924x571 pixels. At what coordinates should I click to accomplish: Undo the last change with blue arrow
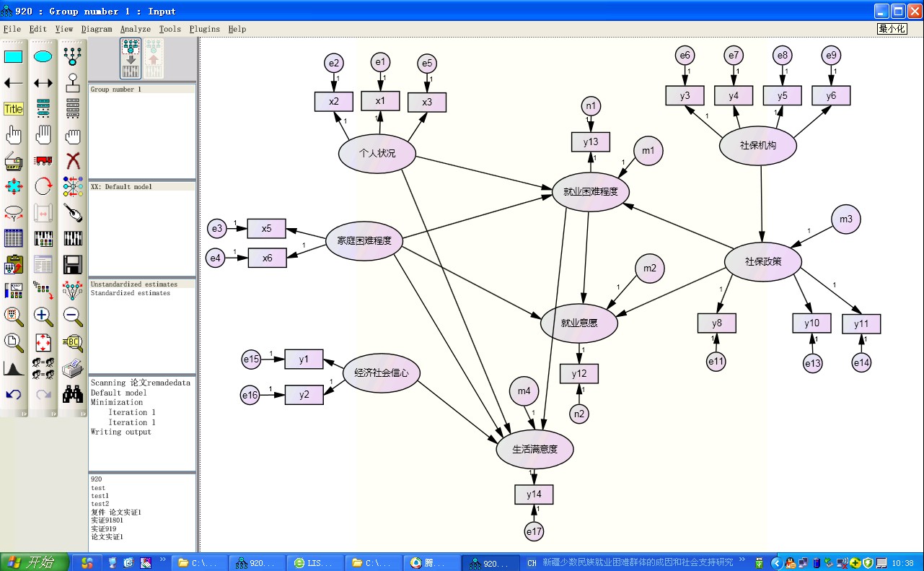[x=14, y=394]
